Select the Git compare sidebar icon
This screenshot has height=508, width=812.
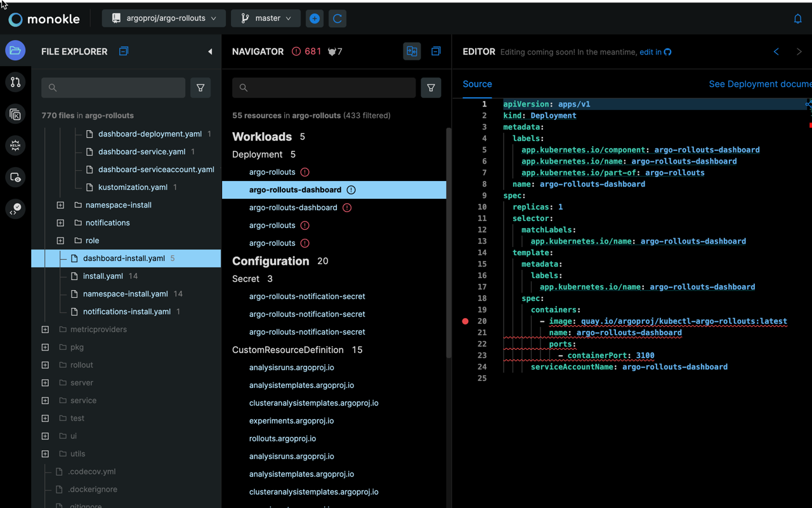coord(15,82)
